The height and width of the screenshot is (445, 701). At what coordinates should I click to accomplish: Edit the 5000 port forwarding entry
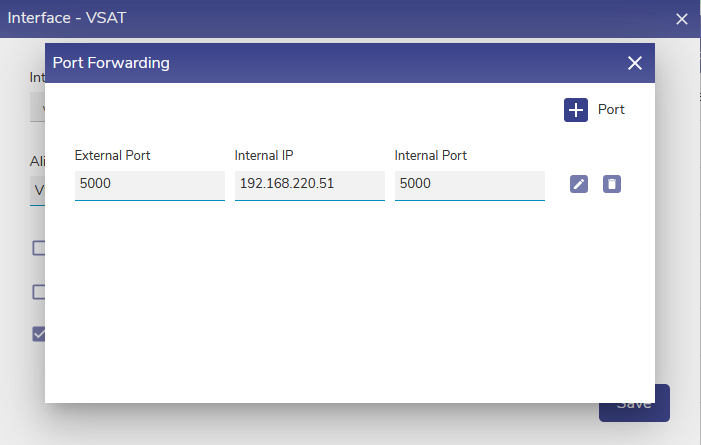579,184
